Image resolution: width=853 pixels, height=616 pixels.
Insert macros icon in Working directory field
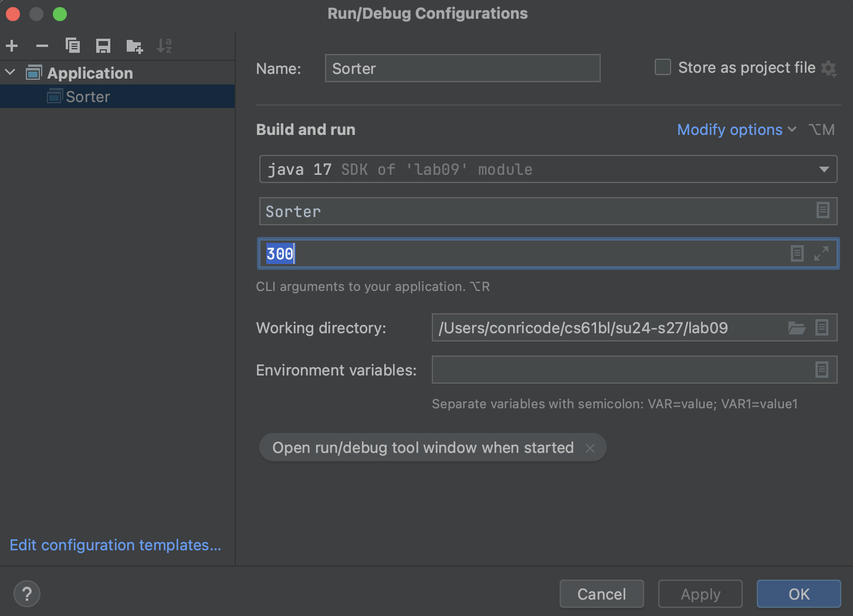(822, 327)
